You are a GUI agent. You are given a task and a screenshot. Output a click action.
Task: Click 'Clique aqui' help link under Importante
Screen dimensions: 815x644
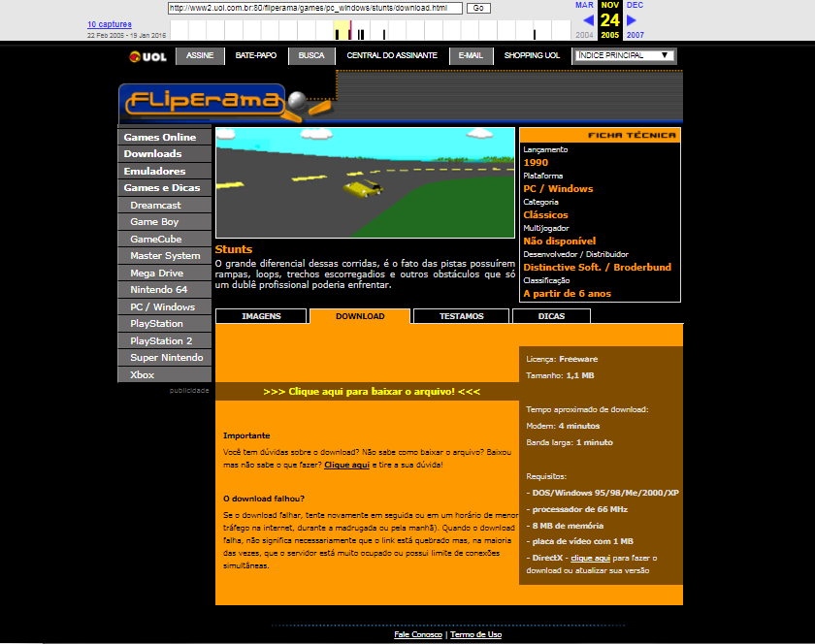346,465
